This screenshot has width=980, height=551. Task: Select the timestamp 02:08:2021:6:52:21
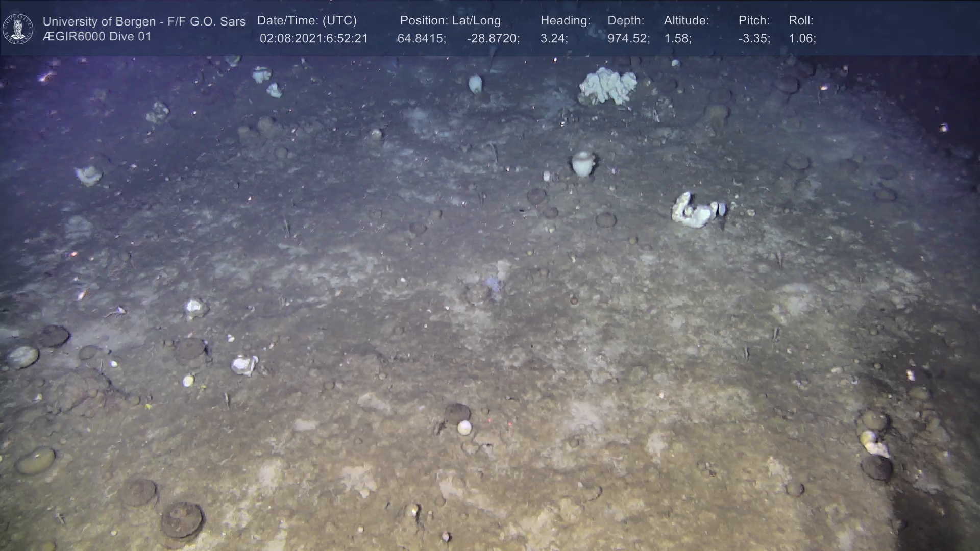point(313,38)
